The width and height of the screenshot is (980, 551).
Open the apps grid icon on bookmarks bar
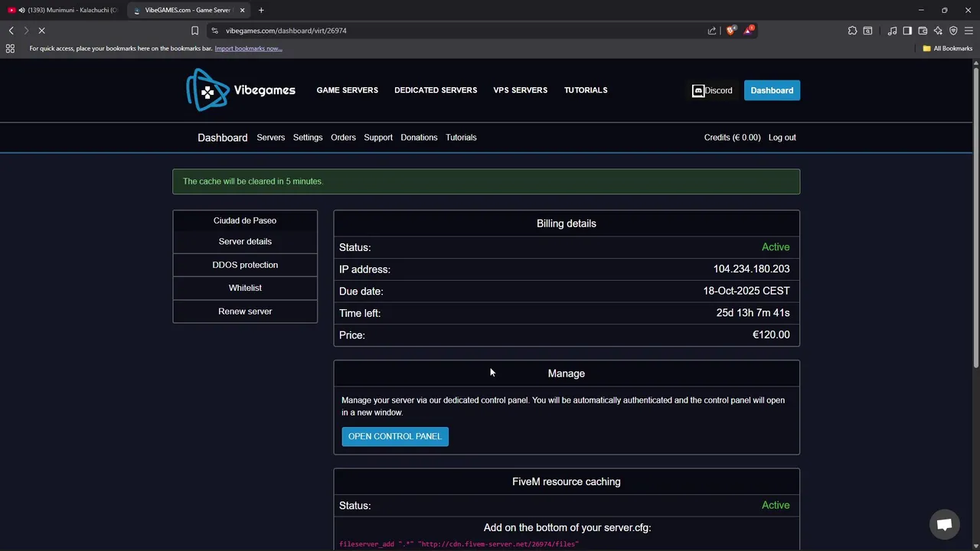tap(10, 48)
